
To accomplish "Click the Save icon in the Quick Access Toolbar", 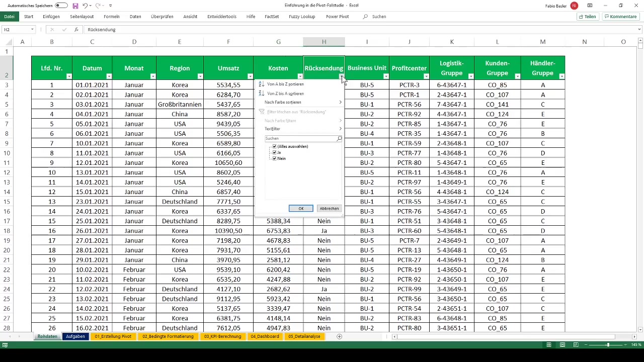I will click(75, 5).
